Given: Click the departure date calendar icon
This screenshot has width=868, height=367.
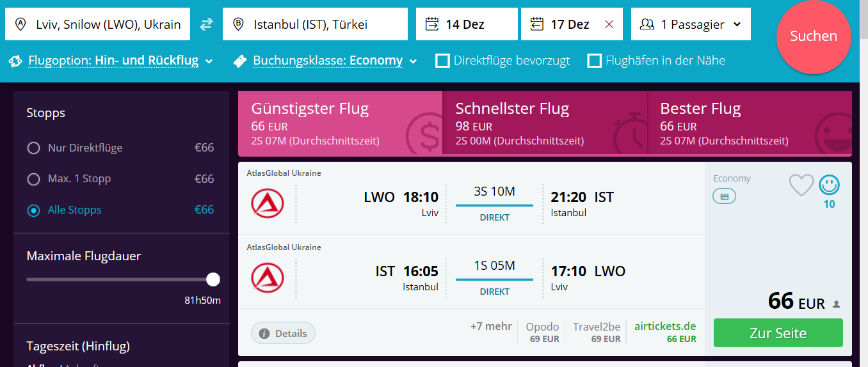Looking at the screenshot, I should point(433,24).
